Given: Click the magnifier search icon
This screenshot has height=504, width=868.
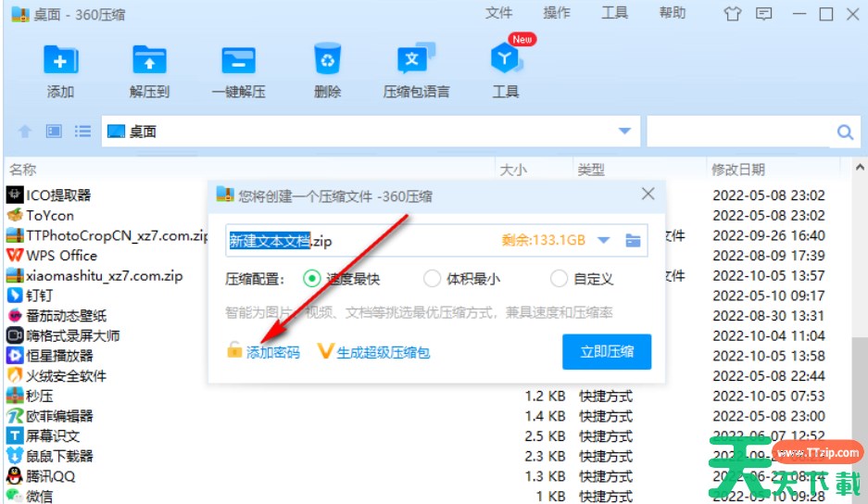Looking at the screenshot, I should click(x=845, y=132).
